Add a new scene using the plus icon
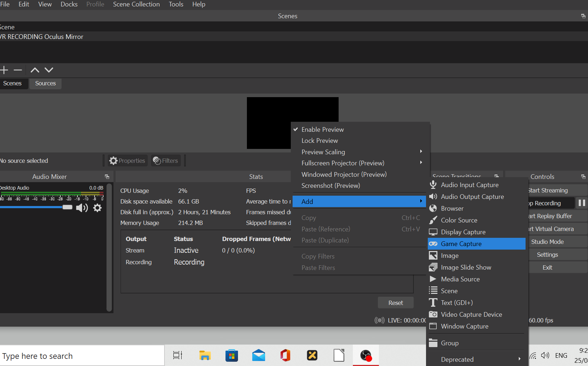Viewport: 588px width, 366px height. click(4, 70)
